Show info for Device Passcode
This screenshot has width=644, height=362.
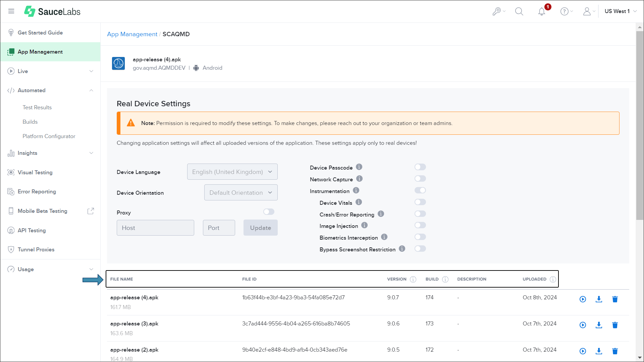(x=359, y=167)
